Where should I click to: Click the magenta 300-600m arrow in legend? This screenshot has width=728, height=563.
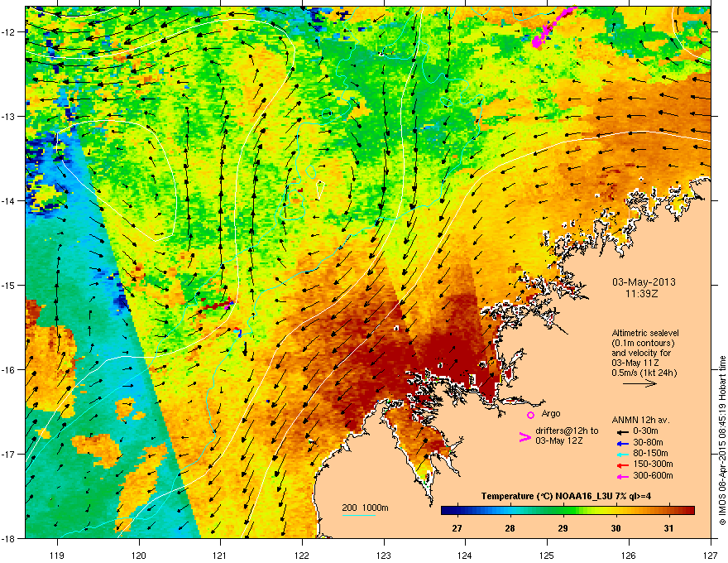click(x=623, y=476)
